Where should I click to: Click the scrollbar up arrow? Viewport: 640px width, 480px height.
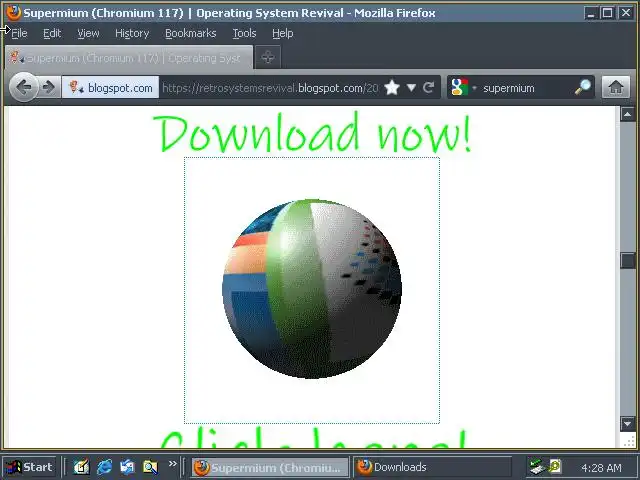coord(627,114)
